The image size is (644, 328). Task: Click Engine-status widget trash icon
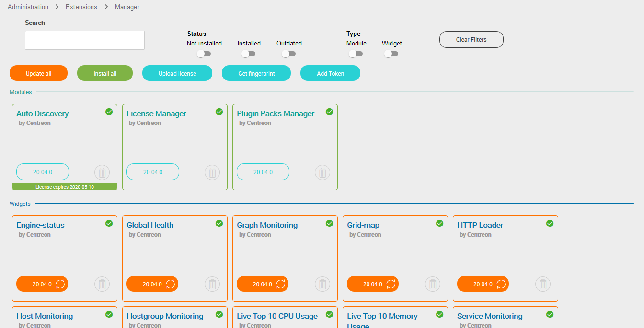102,284
